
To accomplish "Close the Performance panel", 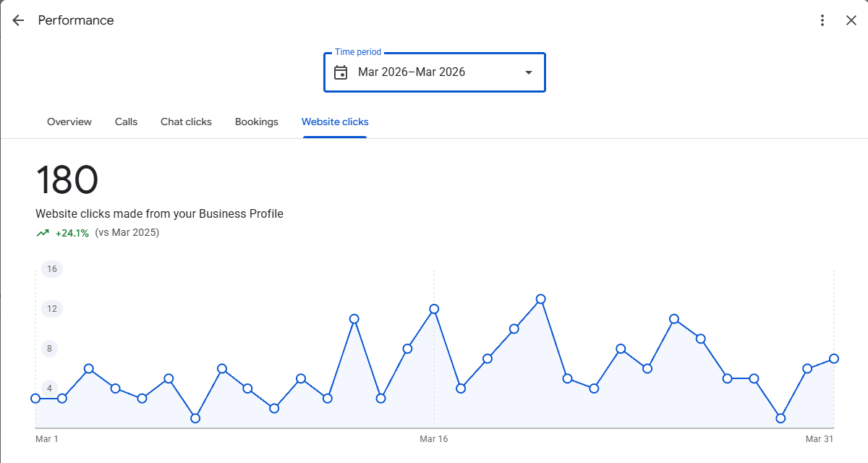I will [x=851, y=20].
